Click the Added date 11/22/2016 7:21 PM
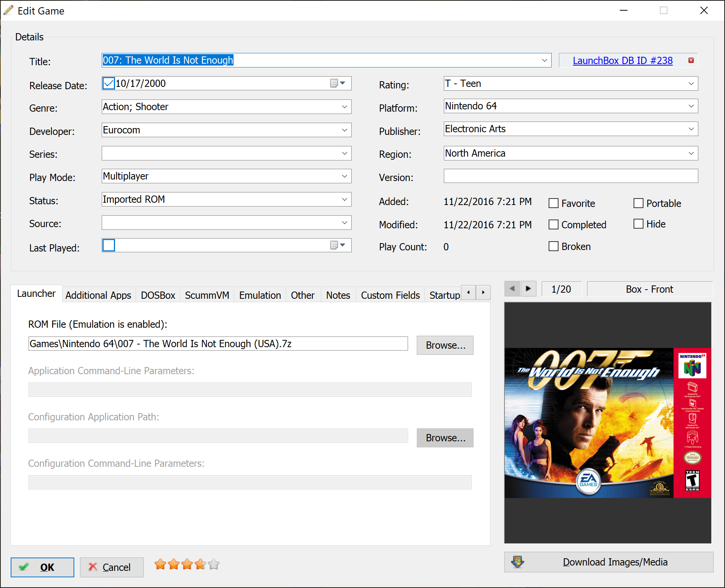725x588 pixels. coord(487,201)
